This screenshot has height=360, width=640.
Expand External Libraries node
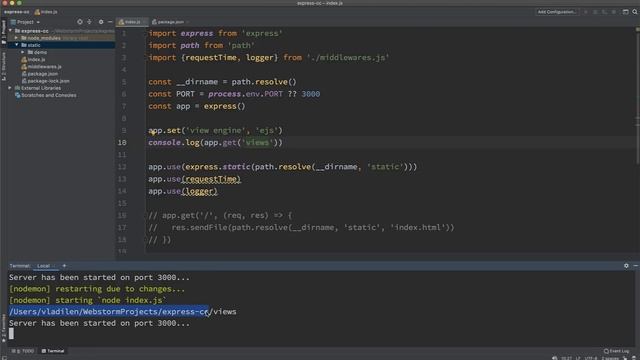tap(10, 88)
